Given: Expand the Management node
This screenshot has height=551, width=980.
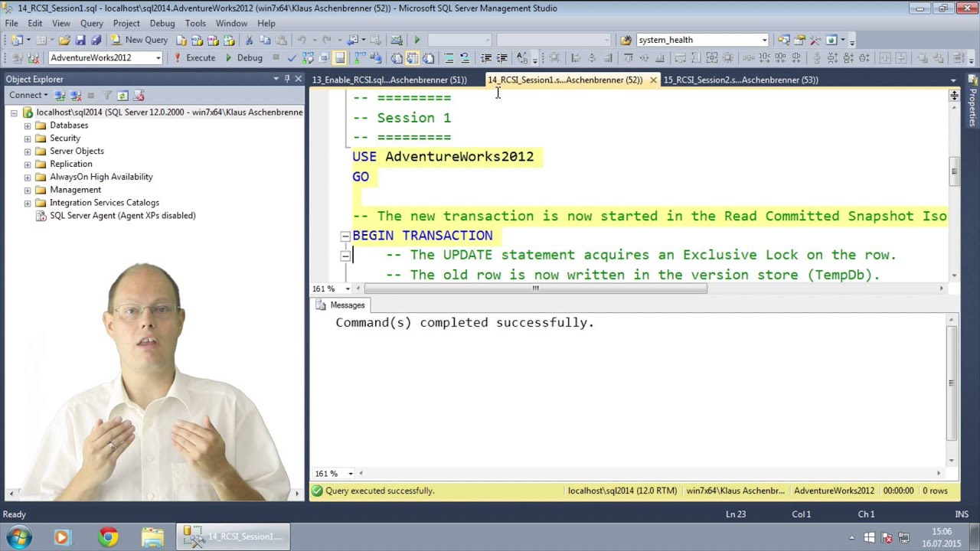Looking at the screenshot, I should click(28, 190).
